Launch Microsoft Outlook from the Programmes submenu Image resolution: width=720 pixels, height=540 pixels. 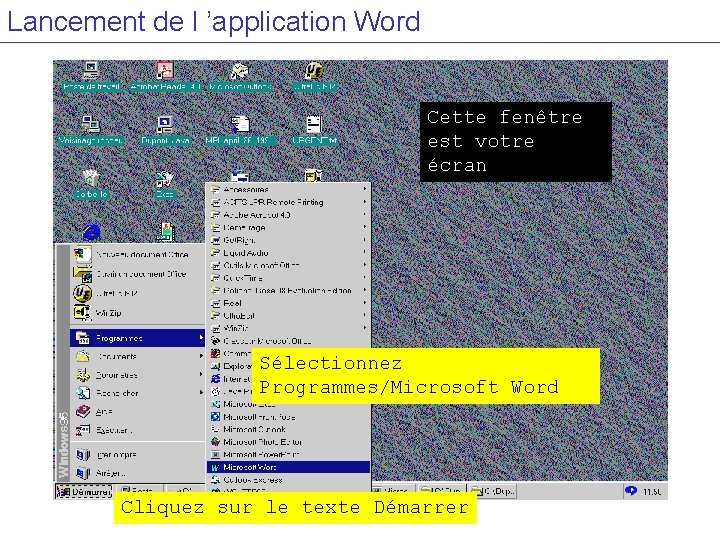(288, 429)
